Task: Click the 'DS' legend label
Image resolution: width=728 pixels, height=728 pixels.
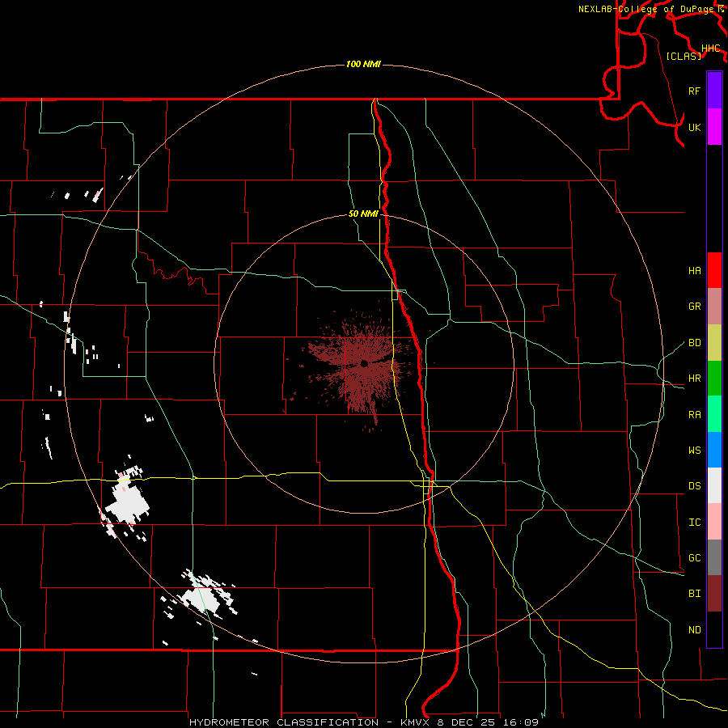Action: [x=694, y=486]
